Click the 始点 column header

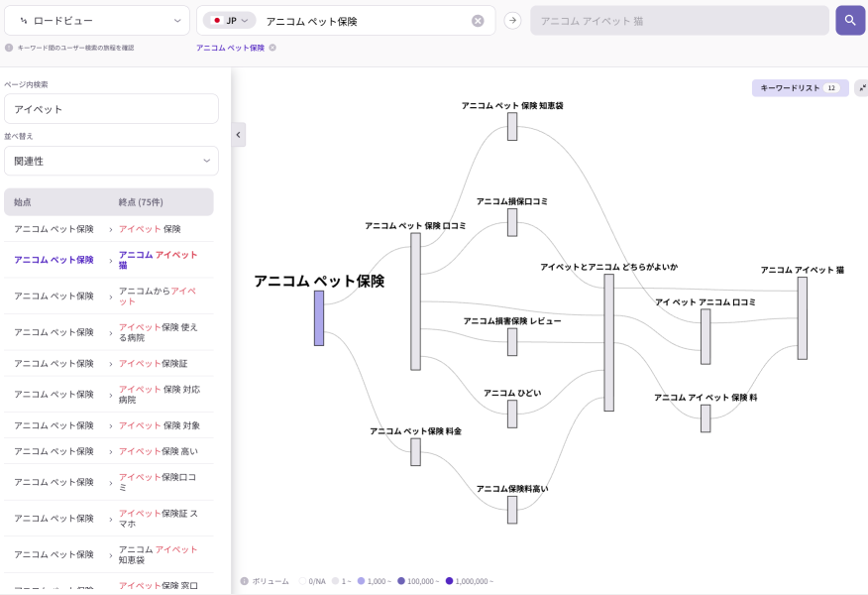pos(23,202)
